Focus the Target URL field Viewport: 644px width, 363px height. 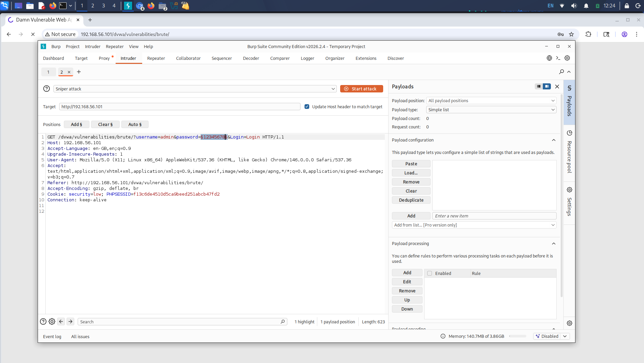(x=179, y=107)
